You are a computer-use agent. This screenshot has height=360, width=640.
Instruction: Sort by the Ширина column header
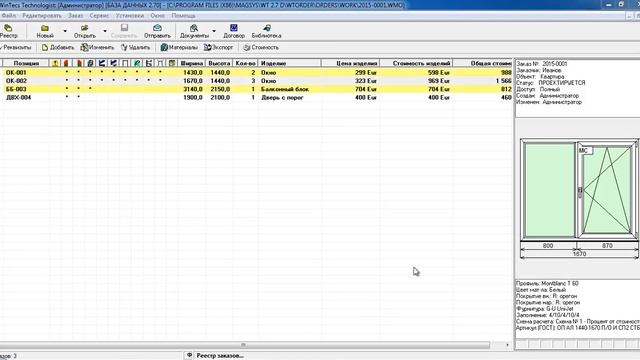click(191, 63)
